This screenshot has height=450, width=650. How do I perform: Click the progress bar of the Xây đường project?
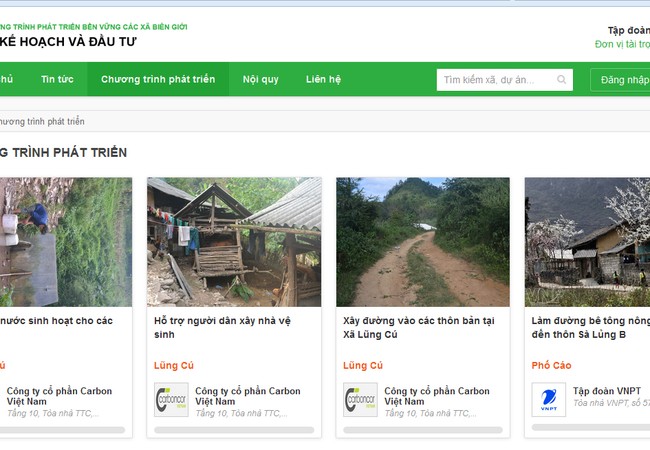[x=423, y=430]
